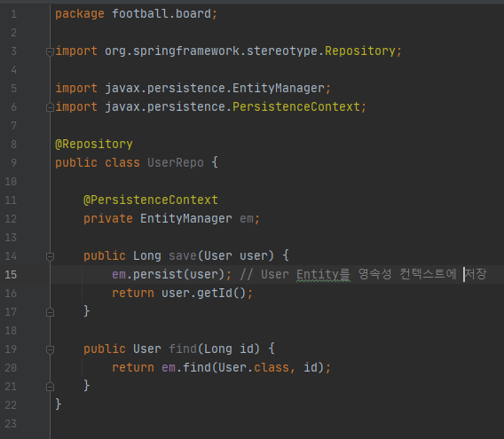The width and height of the screenshot is (504, 439).
Task: Click 'Repository' in the import on line 3
Action: (x=360, y=51)
